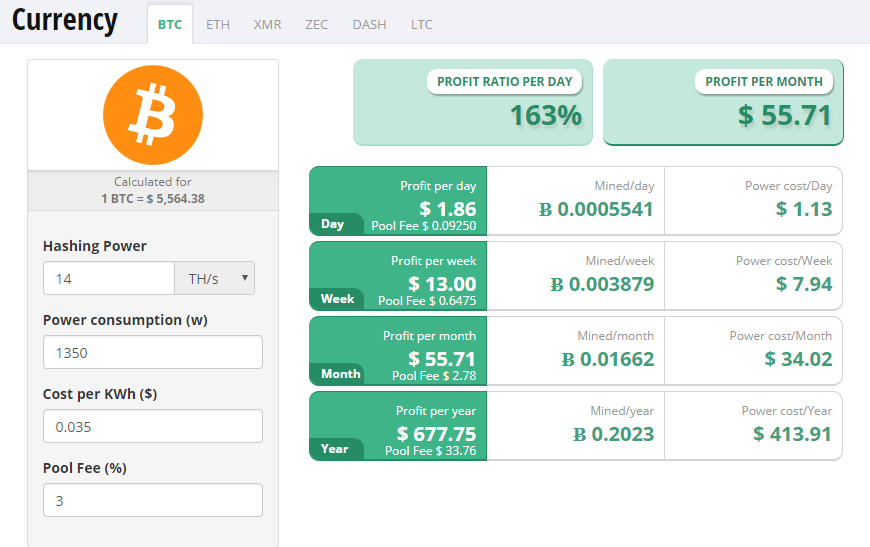Select the Pool Fee percentage field
This screenshot has width=870, height=547.
coord(152,500)
